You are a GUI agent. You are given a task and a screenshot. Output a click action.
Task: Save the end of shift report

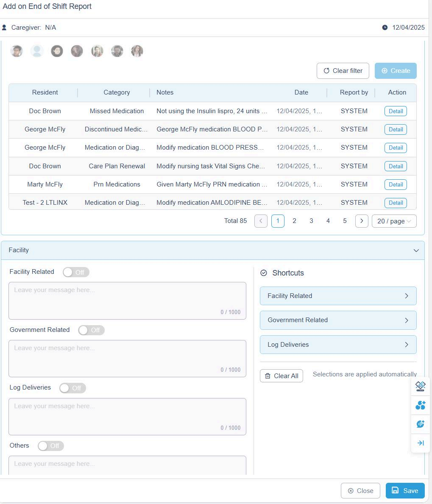click(x=405, y=490)
